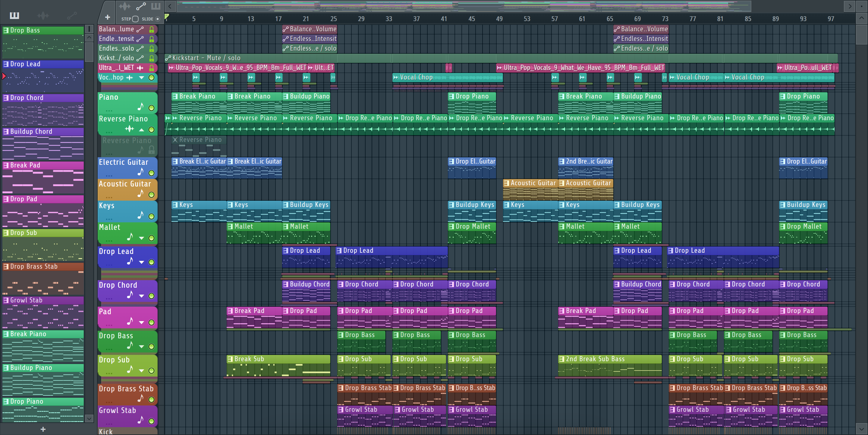Expand the Drop Chord track group arrow
Image resolution: width=868 pixels, height=435 pixels.
pyautogui.click(x=142, y=296)
